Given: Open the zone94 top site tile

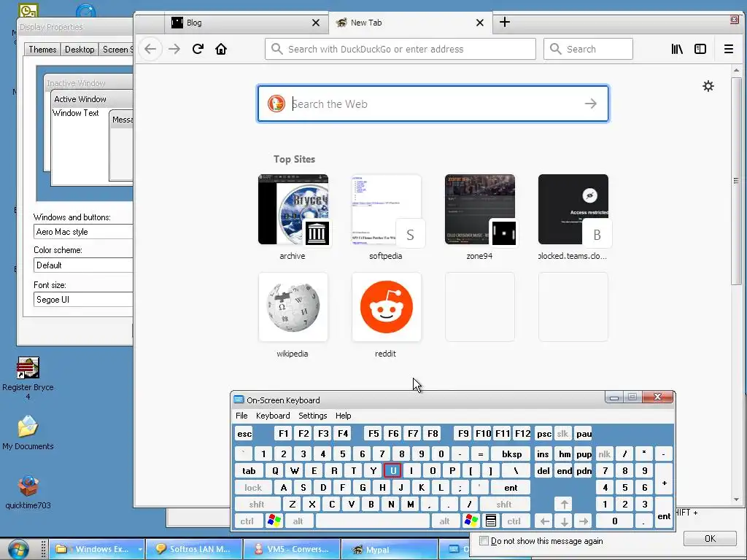Looking at the screenshot, I should coord(480,209).
